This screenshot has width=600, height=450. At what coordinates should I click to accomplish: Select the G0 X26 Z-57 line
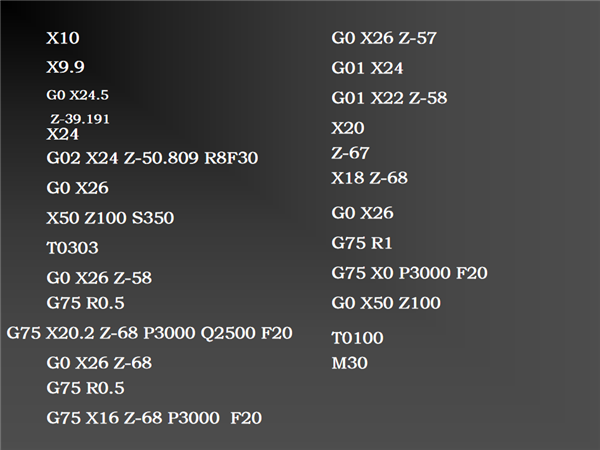(x=384, y=38)
